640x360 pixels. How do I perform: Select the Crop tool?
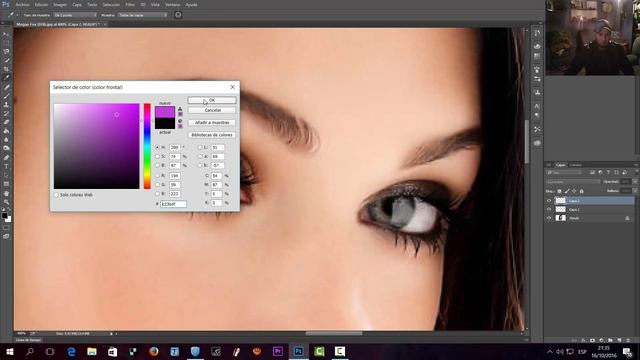tap(7, 69)
